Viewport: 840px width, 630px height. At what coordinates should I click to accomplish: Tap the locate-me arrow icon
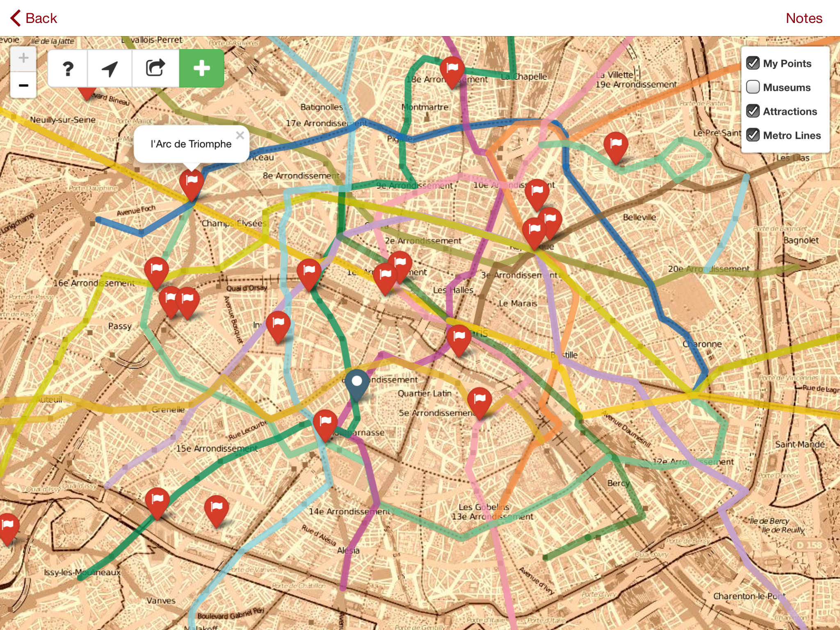point(110,68)
